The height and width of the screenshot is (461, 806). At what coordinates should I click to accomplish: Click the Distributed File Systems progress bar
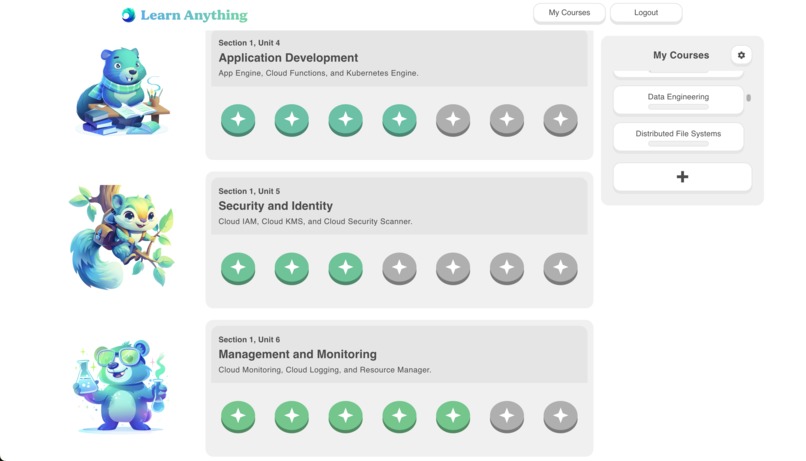[x=678, y=144]
